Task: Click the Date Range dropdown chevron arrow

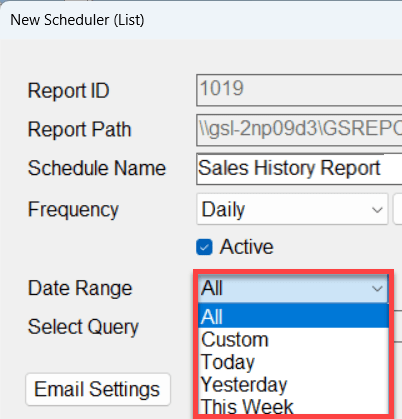Action: [x=377, y=288]
